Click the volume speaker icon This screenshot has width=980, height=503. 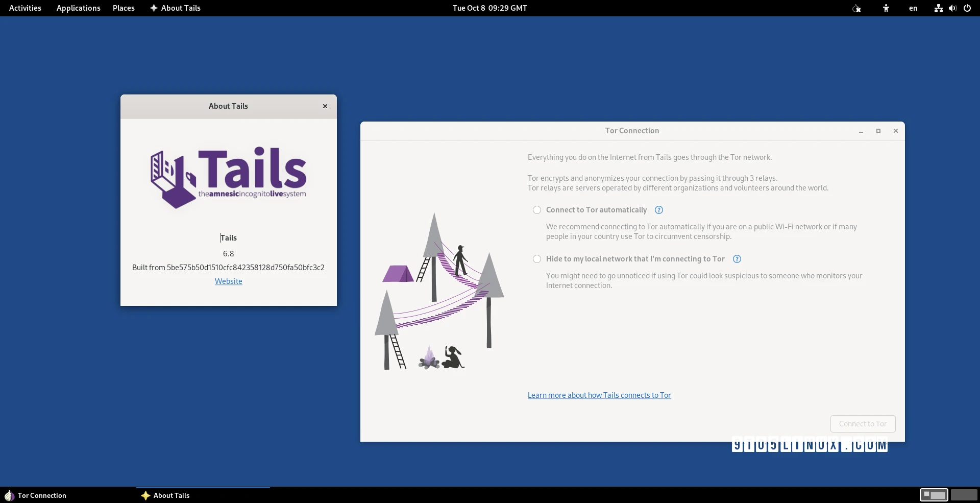pos(952,8)
